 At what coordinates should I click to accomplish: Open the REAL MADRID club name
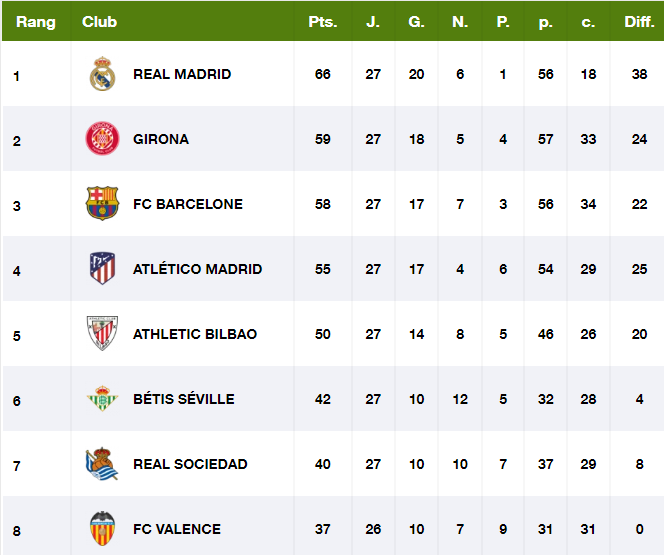coord(182,74)
